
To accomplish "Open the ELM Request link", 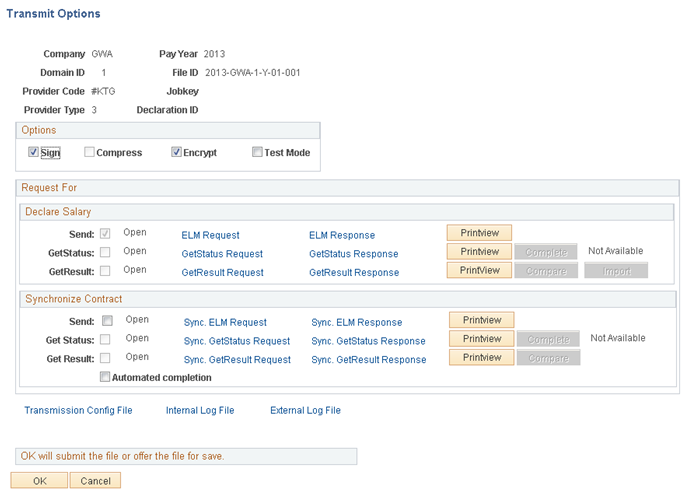I will point(210,235).
